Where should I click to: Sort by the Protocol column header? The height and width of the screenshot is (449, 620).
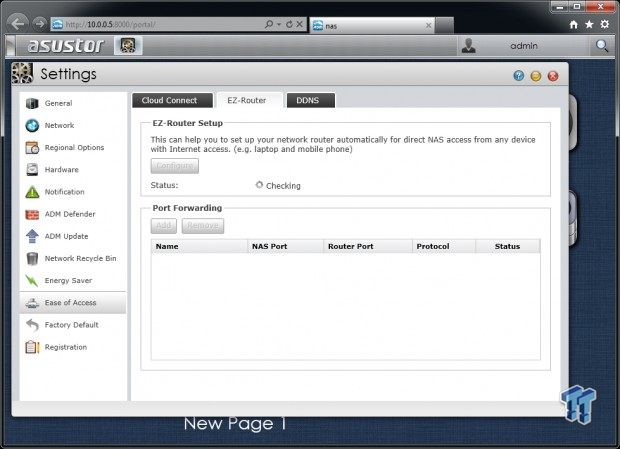pos(444,246)
